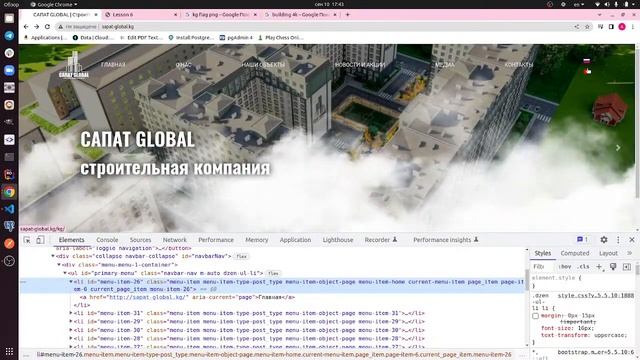Toggle the margin property checkbox
Image resolution: width=640 pixels, height=360 pixels.
(x=536, y=316)
